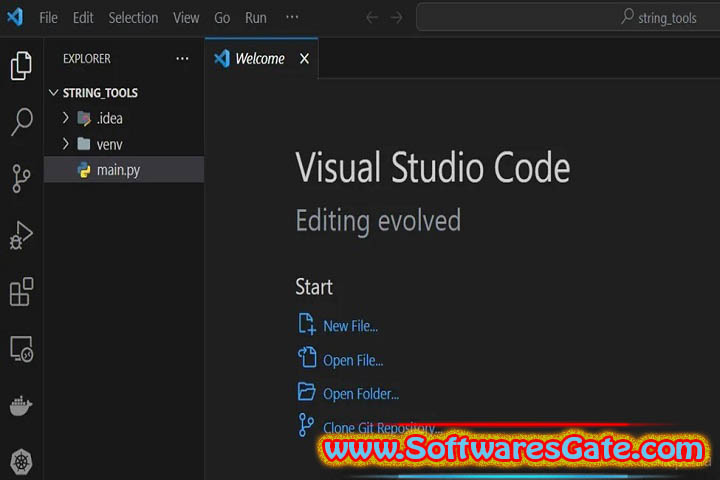Click the Clone Git Repository branch icon

click(x=306, y=425)
